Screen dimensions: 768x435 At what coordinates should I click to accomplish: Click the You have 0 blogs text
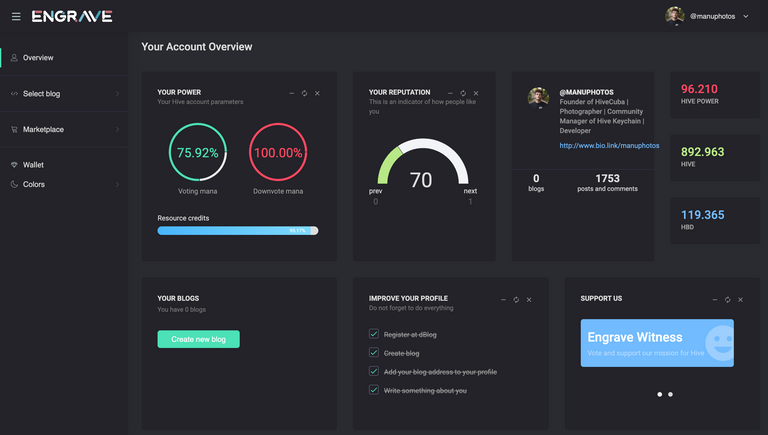click(181, 310)
